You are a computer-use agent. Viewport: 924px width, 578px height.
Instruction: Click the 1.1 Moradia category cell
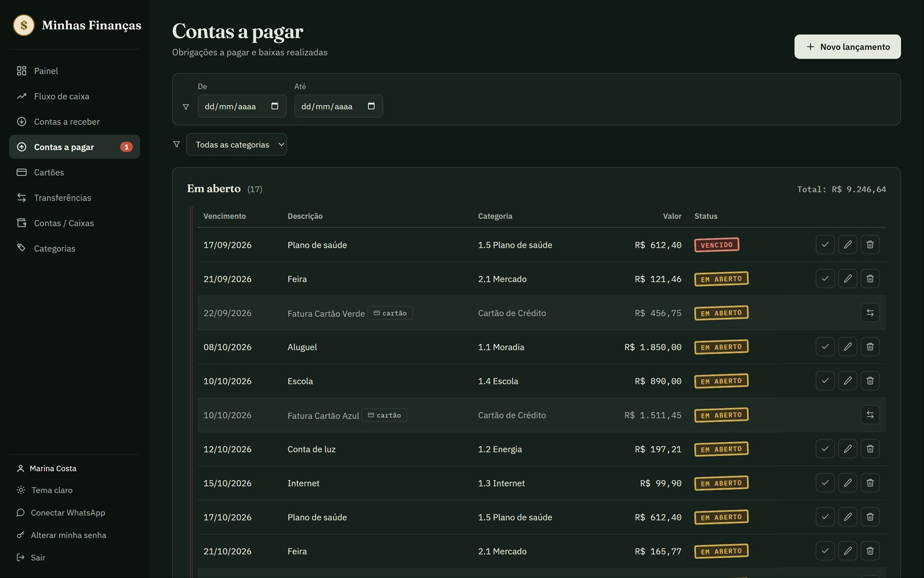pos(501,347)
